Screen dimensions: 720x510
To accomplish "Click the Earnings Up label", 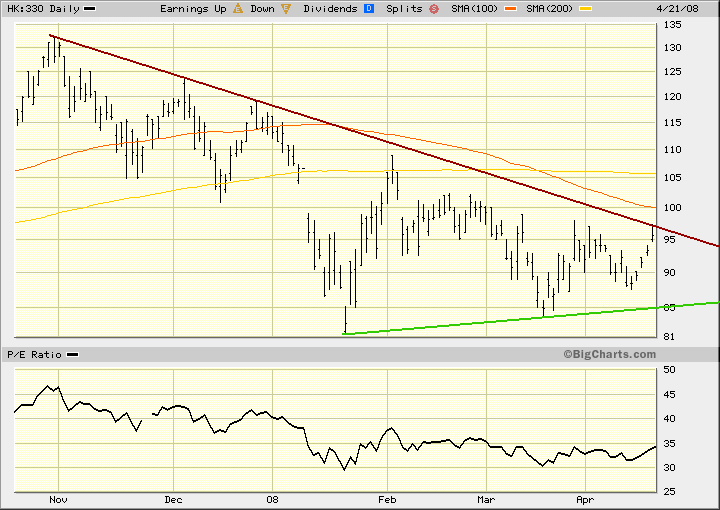I will coord(193,9).
